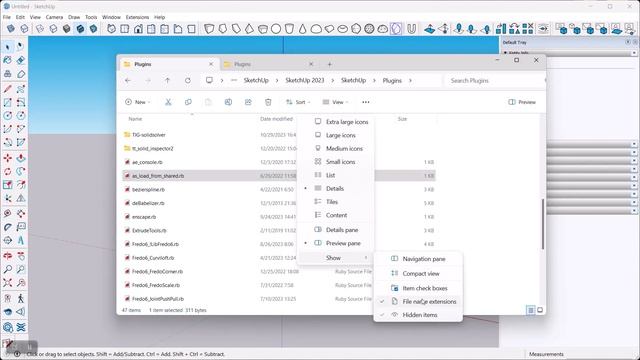
Task: Click the Cut icon in Explorer toolbar
Action: [x=168, y=102]
